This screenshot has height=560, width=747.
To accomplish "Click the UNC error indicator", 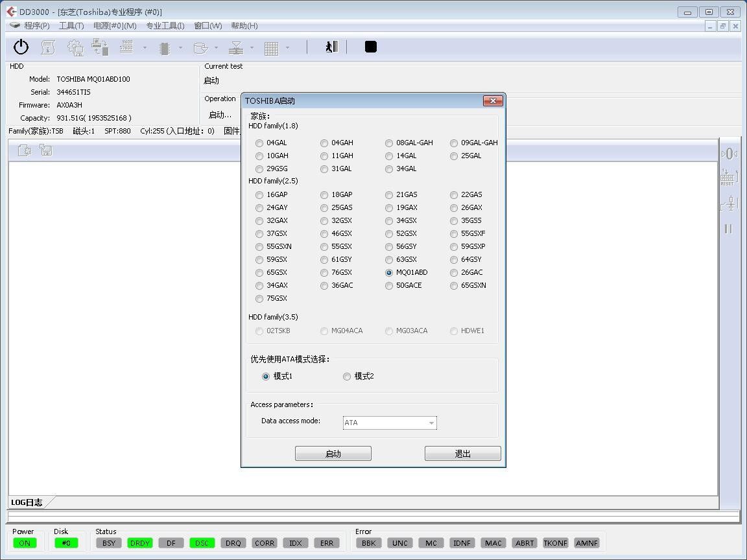I will (x=399, y=543).
